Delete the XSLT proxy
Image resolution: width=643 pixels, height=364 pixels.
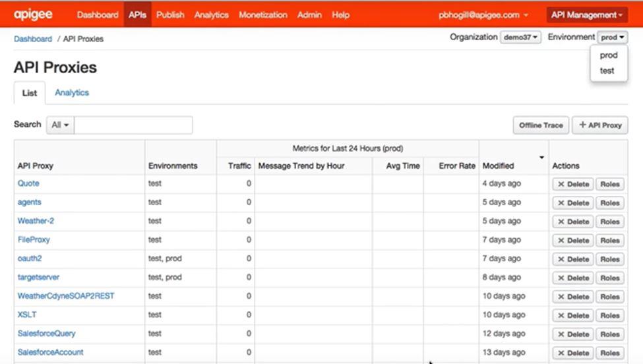coord(573,316)
